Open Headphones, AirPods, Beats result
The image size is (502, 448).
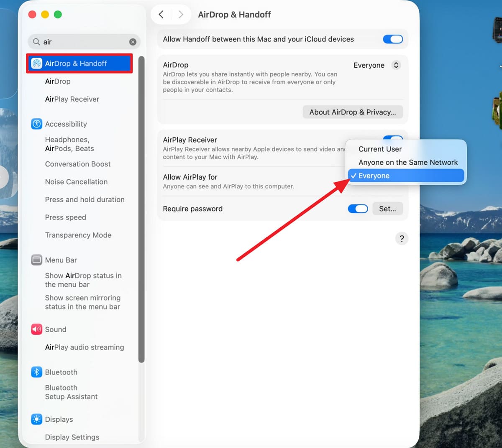[x=69, y=144]
